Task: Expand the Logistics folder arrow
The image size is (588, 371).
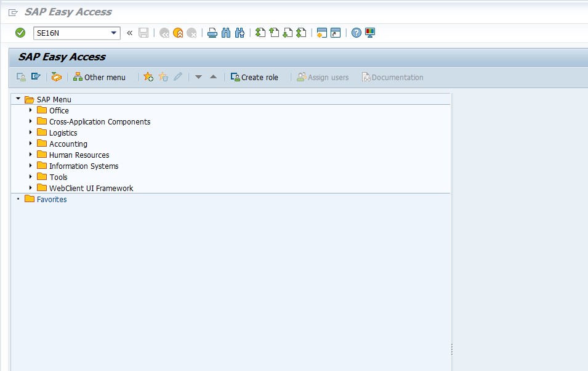Action: [30, 132]
